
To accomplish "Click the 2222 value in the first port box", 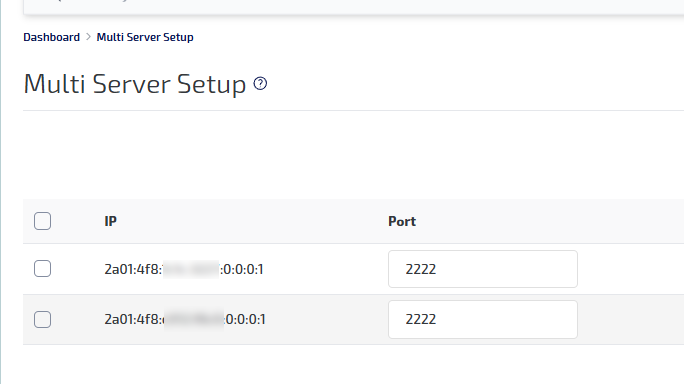I will coord(421,269).
